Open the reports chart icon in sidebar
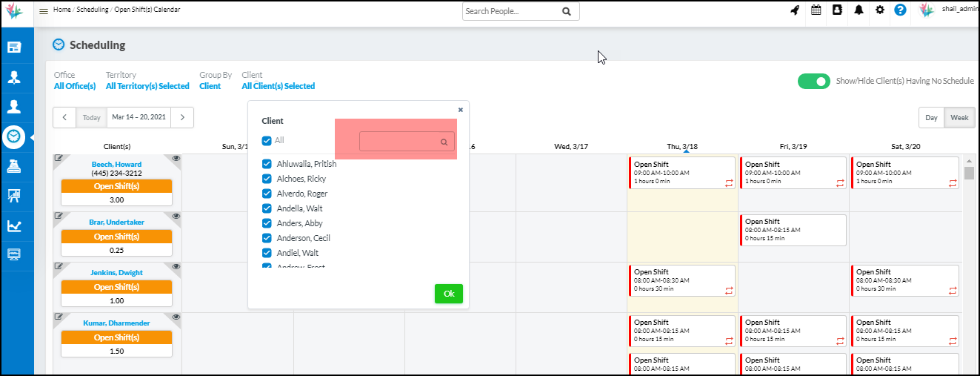Image resolution: width=980 pixels, height=376 pixels. coord(14,225)
